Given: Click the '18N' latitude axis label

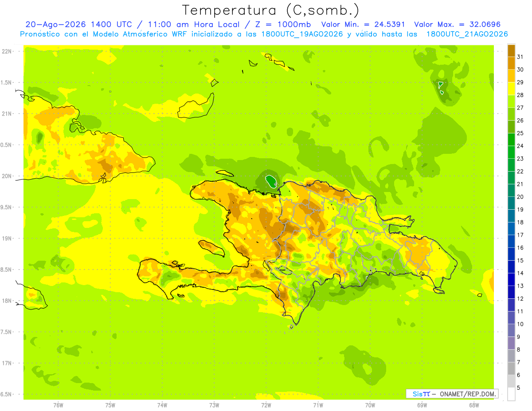Looking at the screenshot, I should tap(7, 301).
